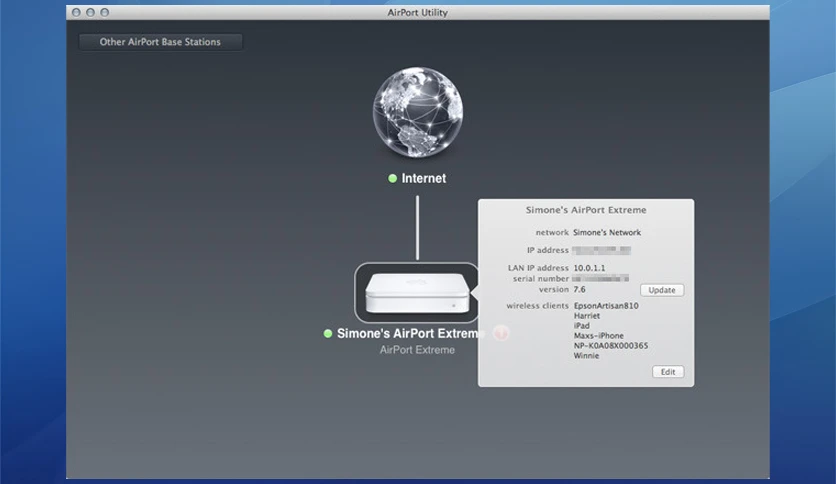Click green status dot beside Simone's AirPort Extreme

coord(328,334)
